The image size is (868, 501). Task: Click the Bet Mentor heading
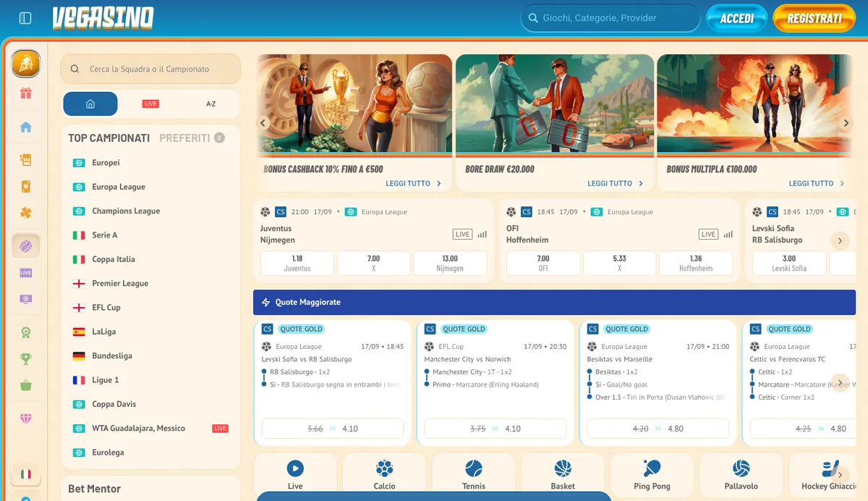click(x=95, y=489)
